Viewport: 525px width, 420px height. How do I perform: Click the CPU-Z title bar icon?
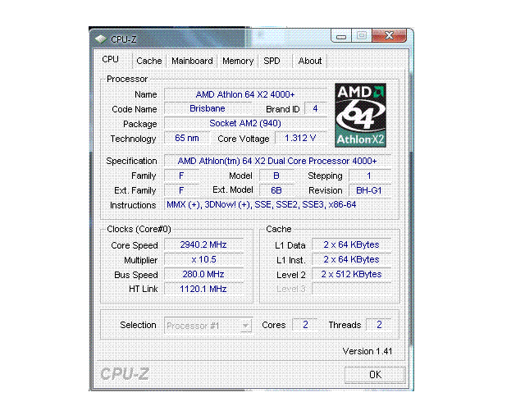(101, 39)
